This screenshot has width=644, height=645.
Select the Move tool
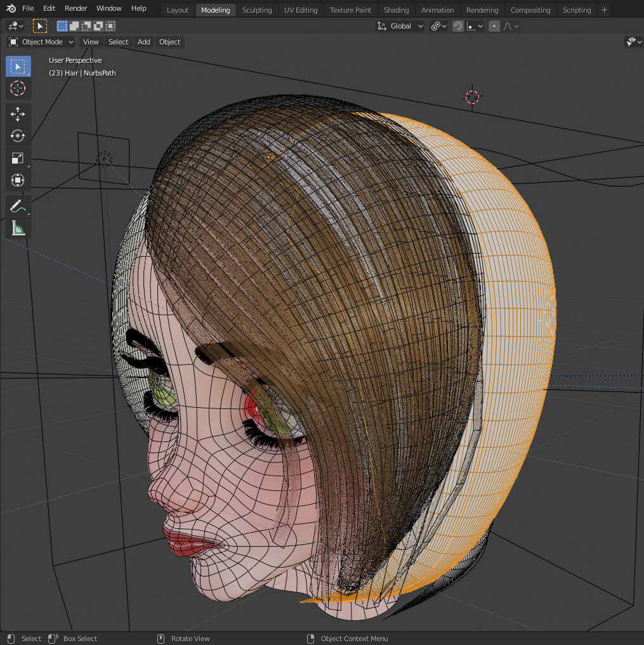point(18,114)
